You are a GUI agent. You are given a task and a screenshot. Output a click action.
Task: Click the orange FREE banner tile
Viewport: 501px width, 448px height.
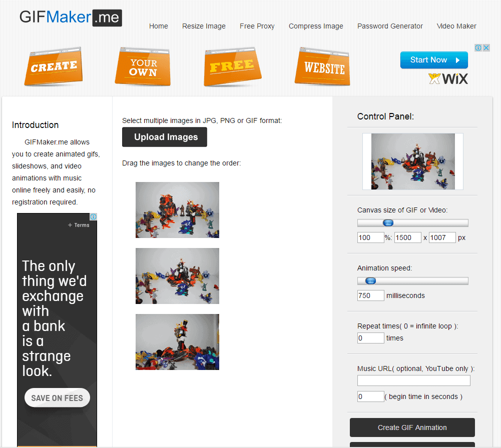click(232, 66)
